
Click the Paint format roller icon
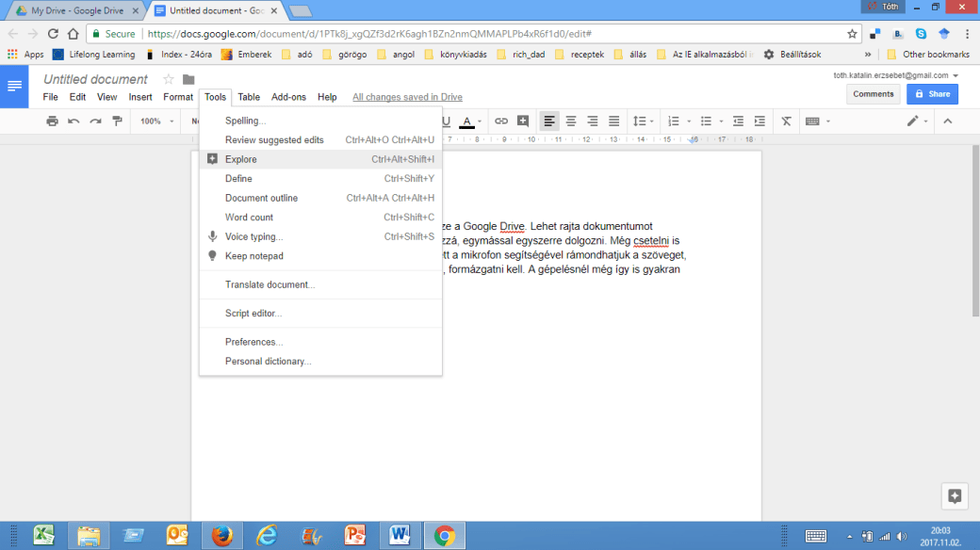pyautogui.click(x=117, y=121)
